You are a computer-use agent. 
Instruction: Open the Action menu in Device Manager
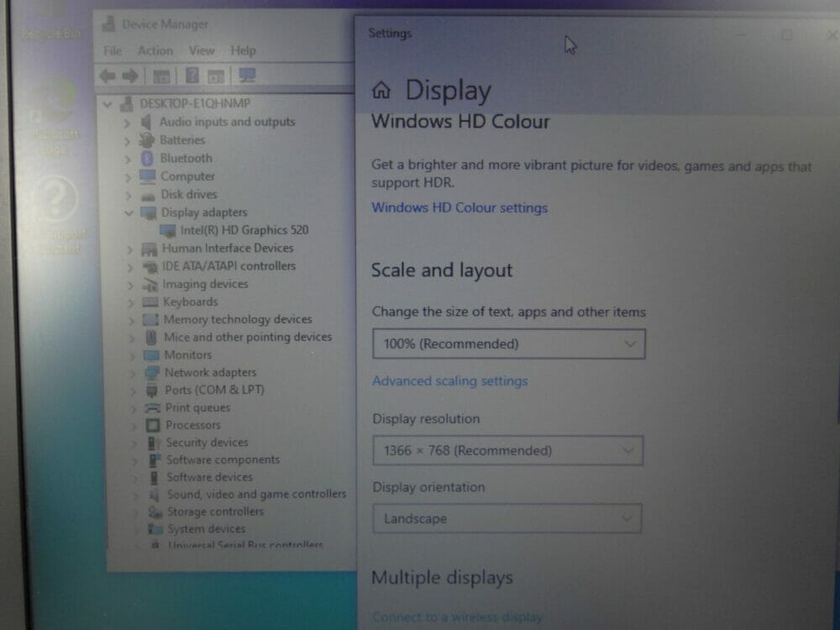155,51
